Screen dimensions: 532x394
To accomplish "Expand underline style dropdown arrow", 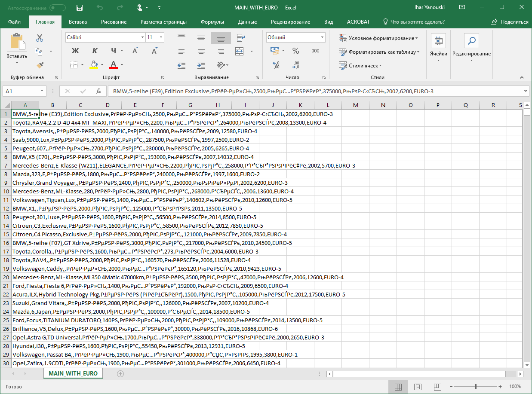I will 122,51.
